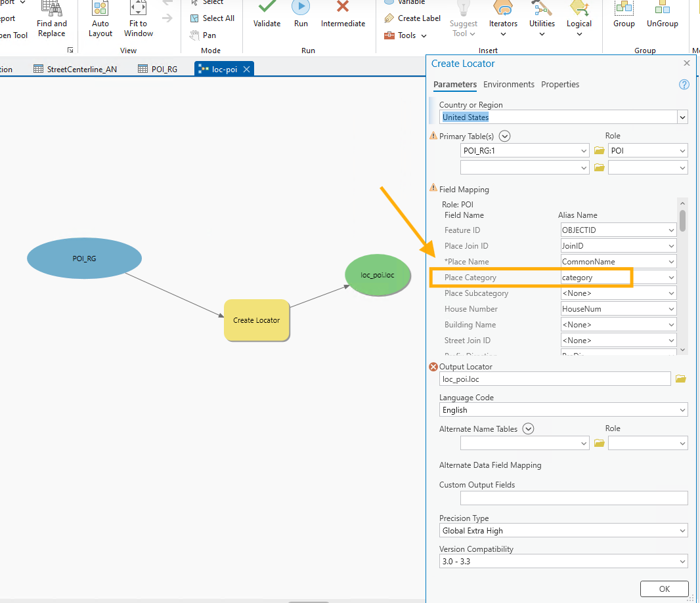Browse folder for Output Locator
This screenshot has width=700, height=603.
coord(680,379)
